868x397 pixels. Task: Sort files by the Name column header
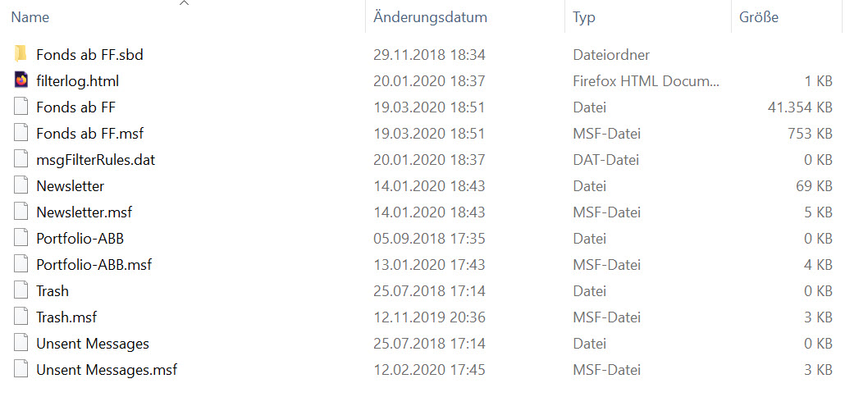point(30,17)
